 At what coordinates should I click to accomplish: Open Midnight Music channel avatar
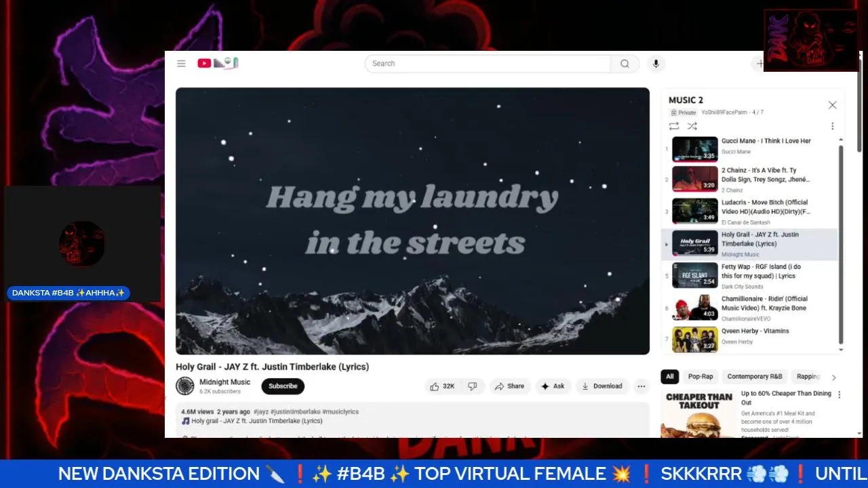[x=185, y=386]
